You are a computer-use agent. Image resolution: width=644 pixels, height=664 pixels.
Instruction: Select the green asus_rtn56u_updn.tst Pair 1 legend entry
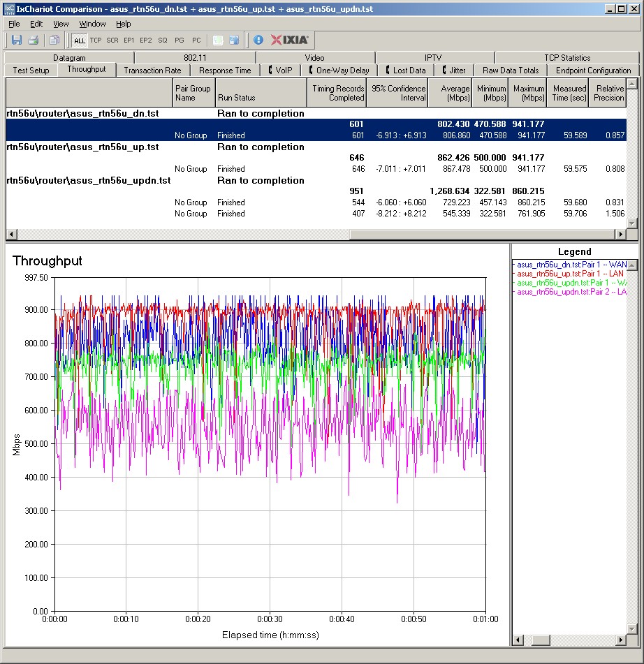pos(569,283)
